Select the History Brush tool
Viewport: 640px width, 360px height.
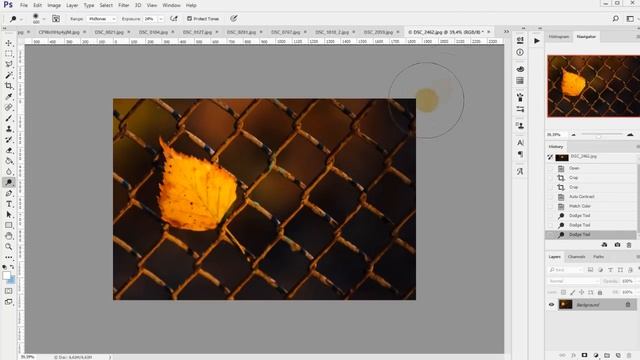[9, 140]
